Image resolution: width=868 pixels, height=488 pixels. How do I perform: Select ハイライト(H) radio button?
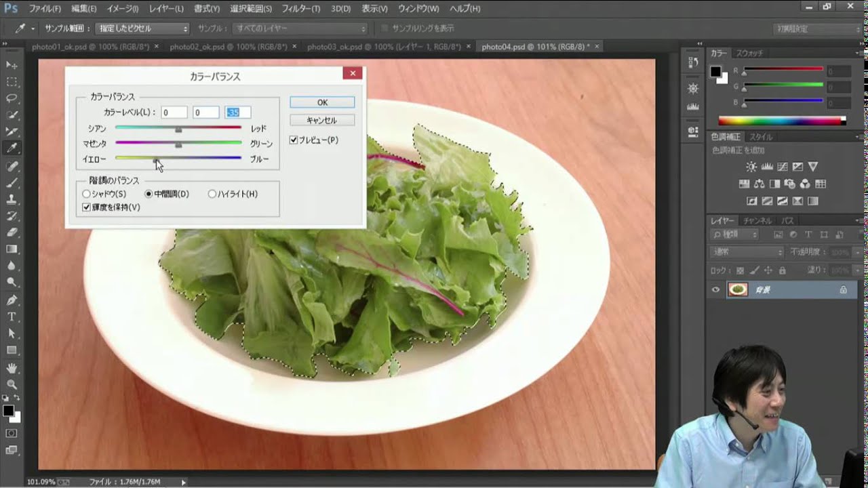click(212, 194)
